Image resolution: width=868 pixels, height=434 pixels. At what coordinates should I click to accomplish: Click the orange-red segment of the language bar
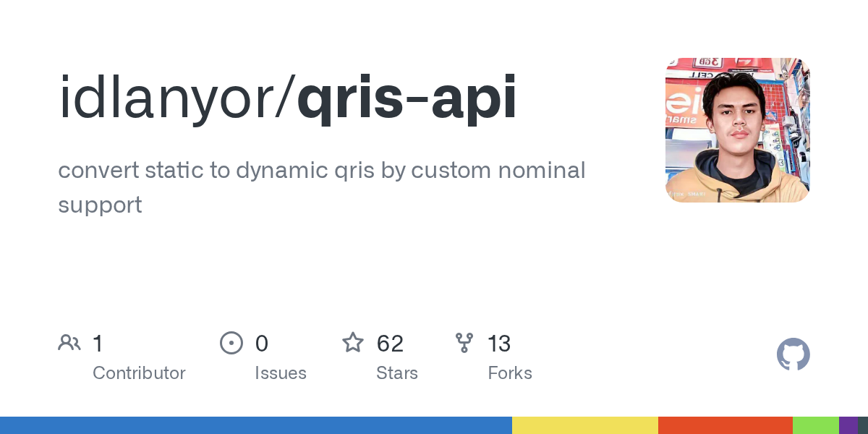pos(726,425)
